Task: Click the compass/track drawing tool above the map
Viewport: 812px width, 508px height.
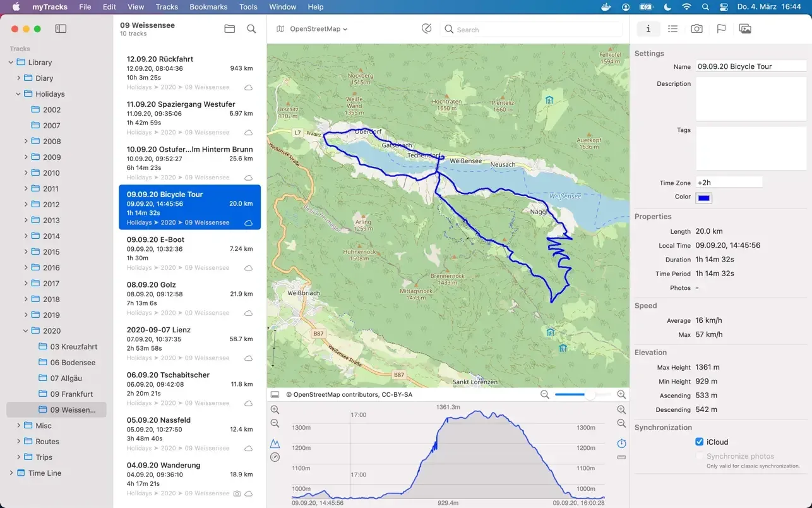Action: (x=426, y=28)
